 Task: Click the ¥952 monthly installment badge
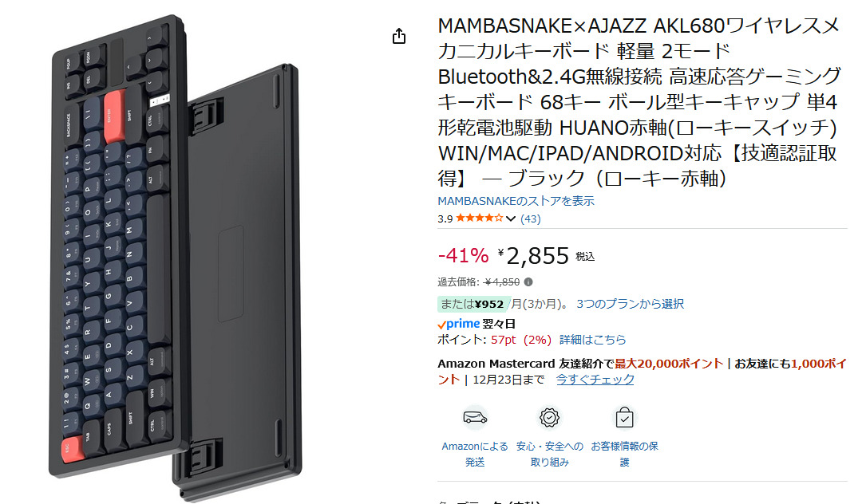(473, 304)
